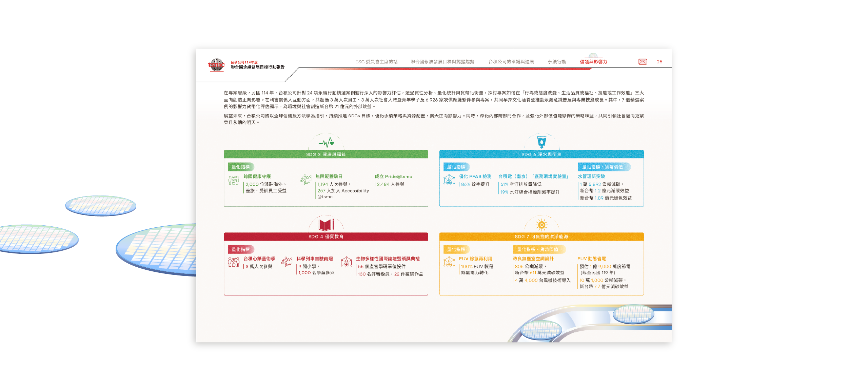Click the 科學列車首駛南迴 heading

pyautogui.click(x=315, y=259)
